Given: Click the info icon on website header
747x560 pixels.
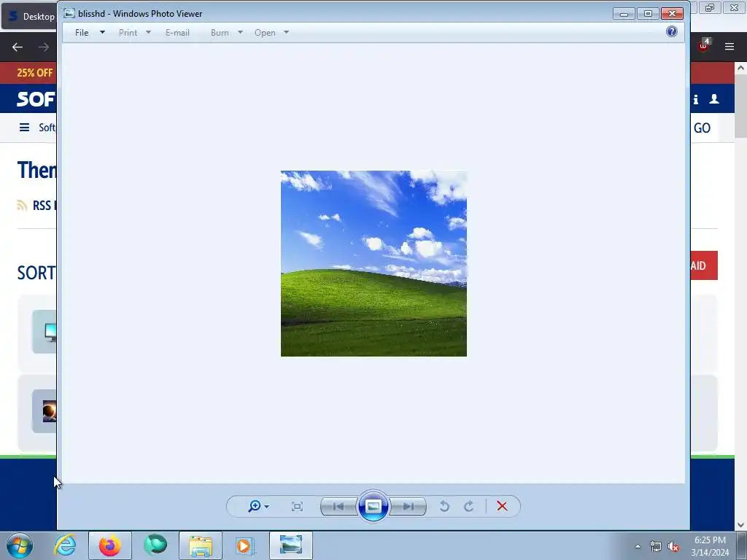Looking at the screenshot, I should (696, 99).
